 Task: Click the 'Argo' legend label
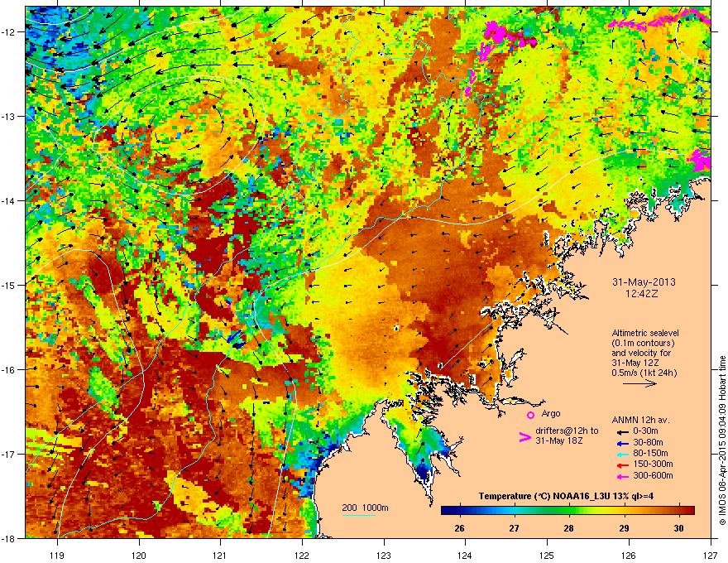pyautogui.click(x=551, y=413)
